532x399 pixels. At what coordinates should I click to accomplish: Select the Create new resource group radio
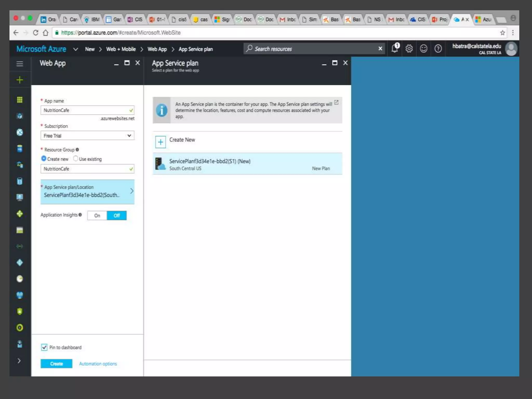(x=44, y=158)
